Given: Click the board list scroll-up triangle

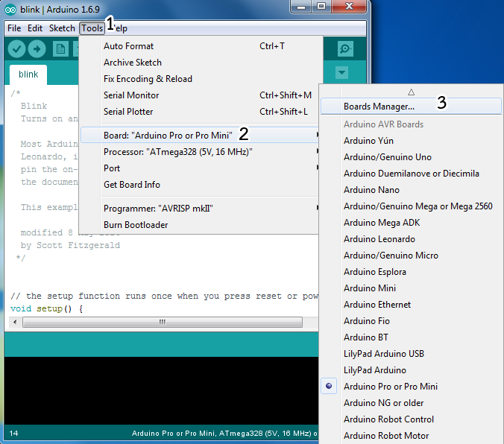Looking at the screenshot, I should pyautogui.click(x=411, y=92).
